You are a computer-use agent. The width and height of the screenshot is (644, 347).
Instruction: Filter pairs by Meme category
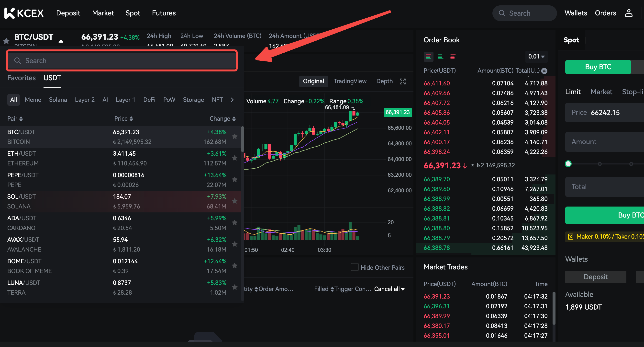coord(33,100)
